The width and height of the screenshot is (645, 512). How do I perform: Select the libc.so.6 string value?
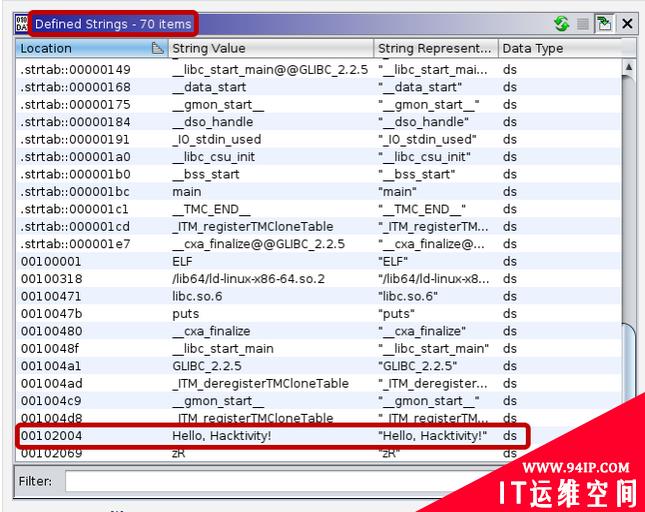(x=197, y=297)
